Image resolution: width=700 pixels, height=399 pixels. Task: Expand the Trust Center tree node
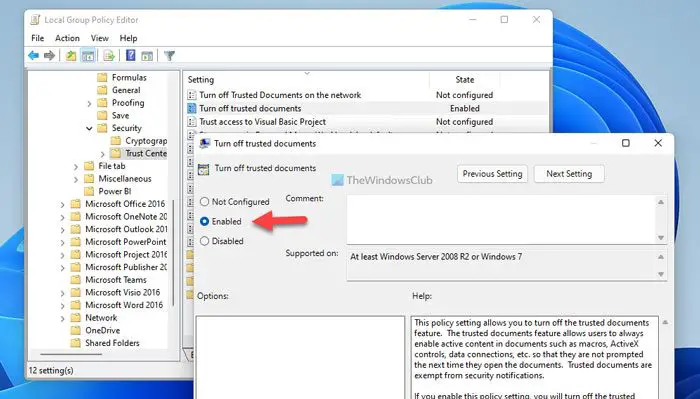coord(103,154)
